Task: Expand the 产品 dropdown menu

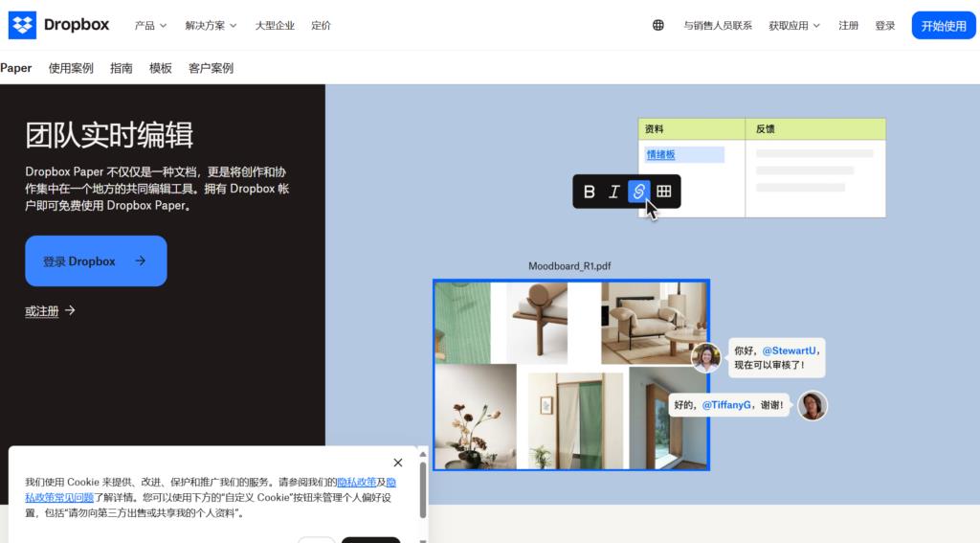Action: 150,26
